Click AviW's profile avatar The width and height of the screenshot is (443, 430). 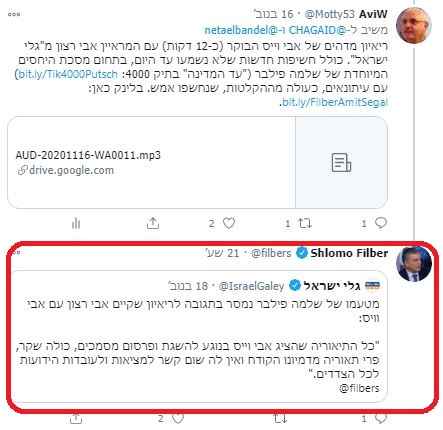(x=414, y=25)
